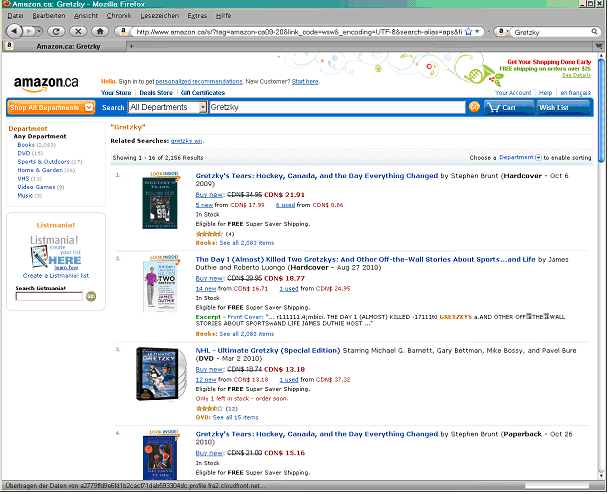Click the Firefox forward arrow button
Image resolution: width=609 pixels, height=494 pixels.
point(29,31)
